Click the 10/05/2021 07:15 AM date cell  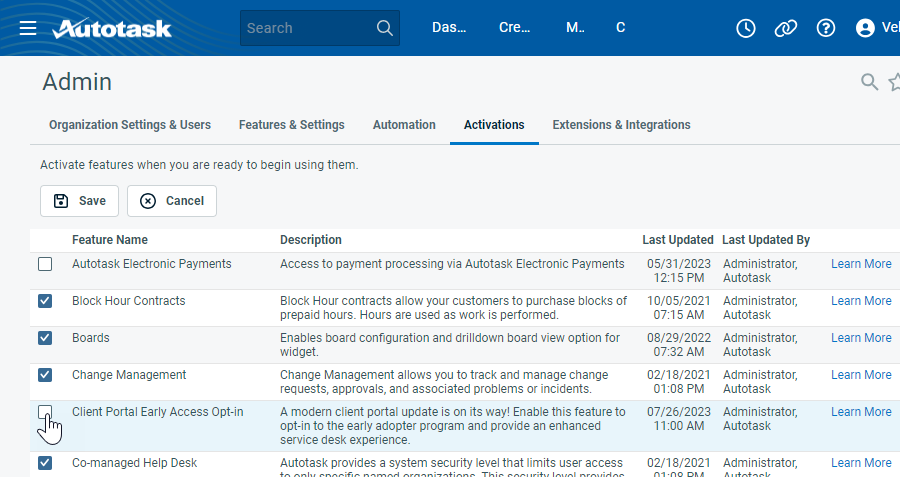click(x=678, y=308)
